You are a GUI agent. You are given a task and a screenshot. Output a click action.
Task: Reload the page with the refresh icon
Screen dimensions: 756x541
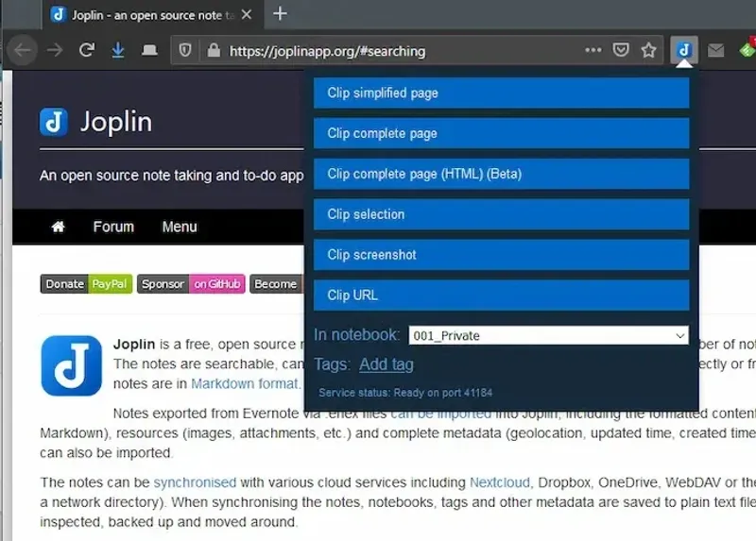[x=86, y=50]
